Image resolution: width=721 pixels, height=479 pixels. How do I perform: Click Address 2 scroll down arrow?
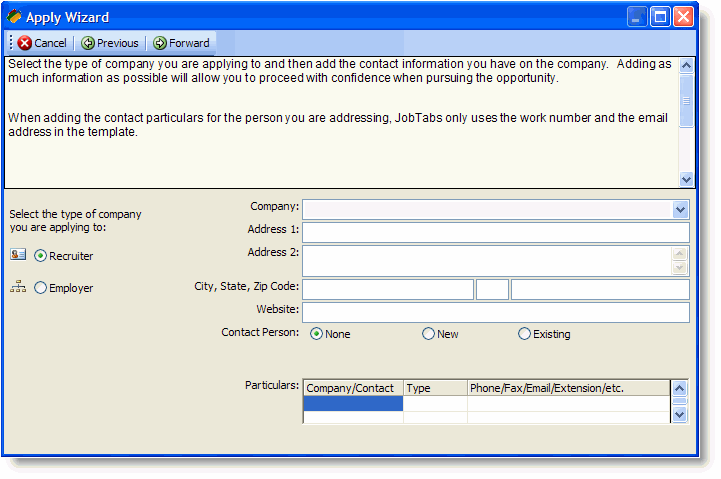click(680, 268)
